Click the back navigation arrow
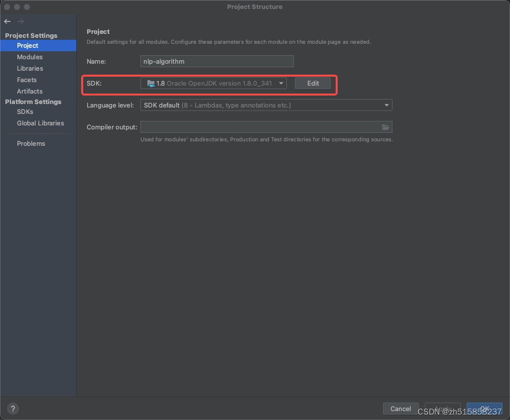Image resolution: width=510 pixels, height=420 pixels. [x=6, y=21]
